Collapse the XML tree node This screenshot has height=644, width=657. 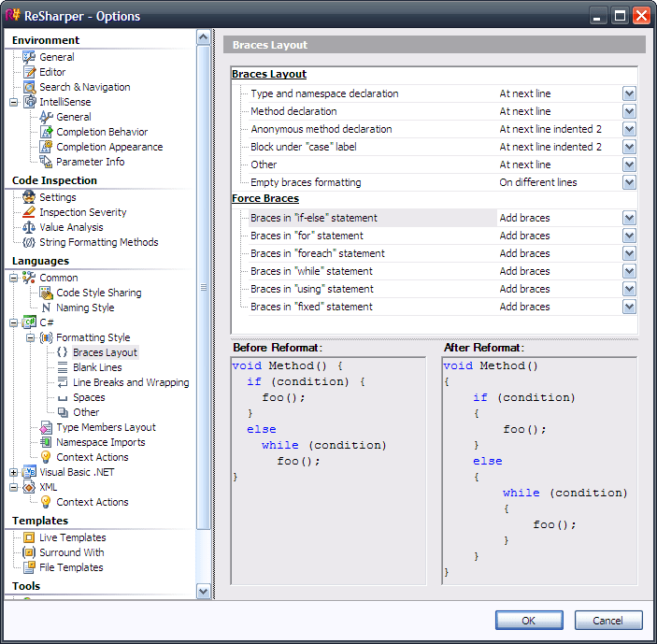[x=13, y=487]
